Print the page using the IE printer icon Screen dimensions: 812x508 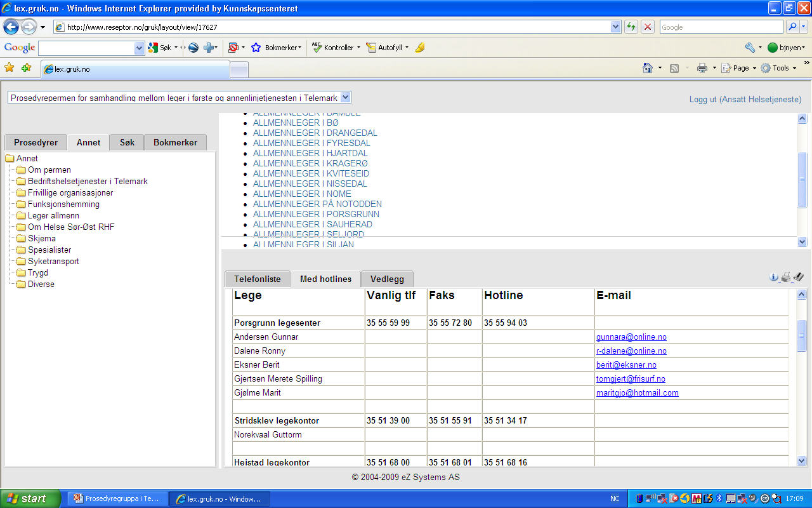coord(702,68)
